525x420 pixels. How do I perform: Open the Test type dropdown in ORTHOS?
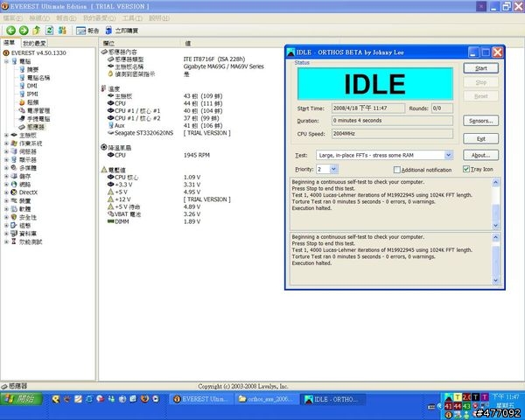point(448,155)
